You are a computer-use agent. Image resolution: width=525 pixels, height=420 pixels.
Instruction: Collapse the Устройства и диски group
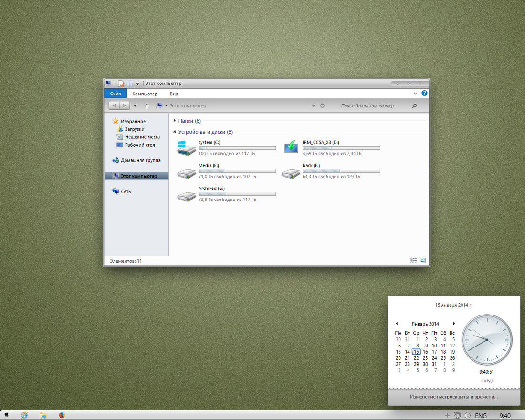click(x=174, y=132)
